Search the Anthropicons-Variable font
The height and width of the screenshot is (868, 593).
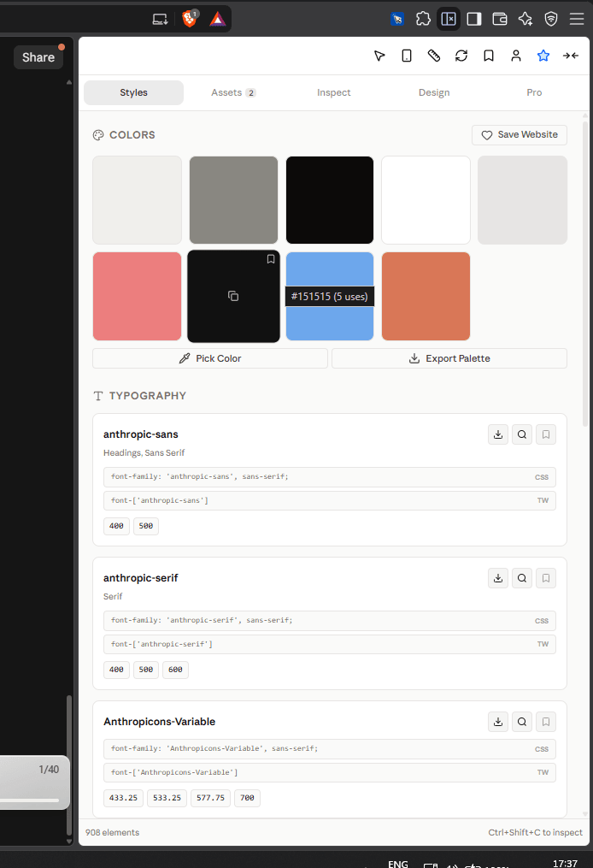click(521, 721)
